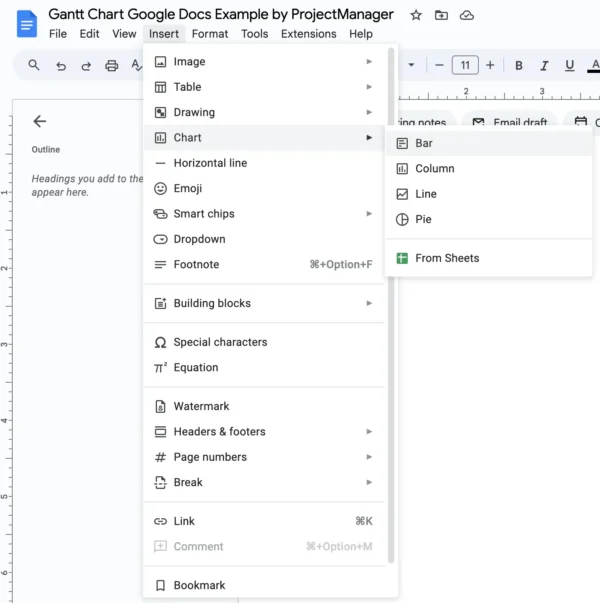The height and width of the screenshot is (603, 600).
Task: Select the Chart menu item
Action: (x=264, y=138)
